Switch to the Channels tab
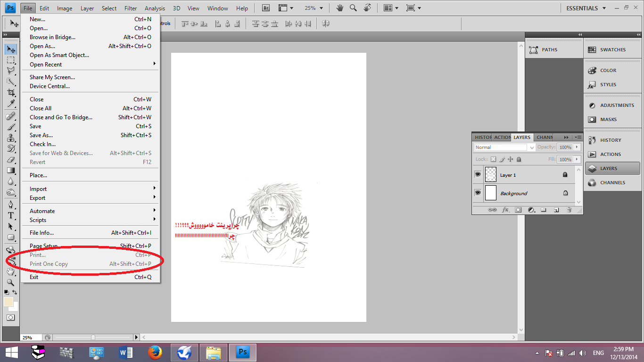 point(545,137)
